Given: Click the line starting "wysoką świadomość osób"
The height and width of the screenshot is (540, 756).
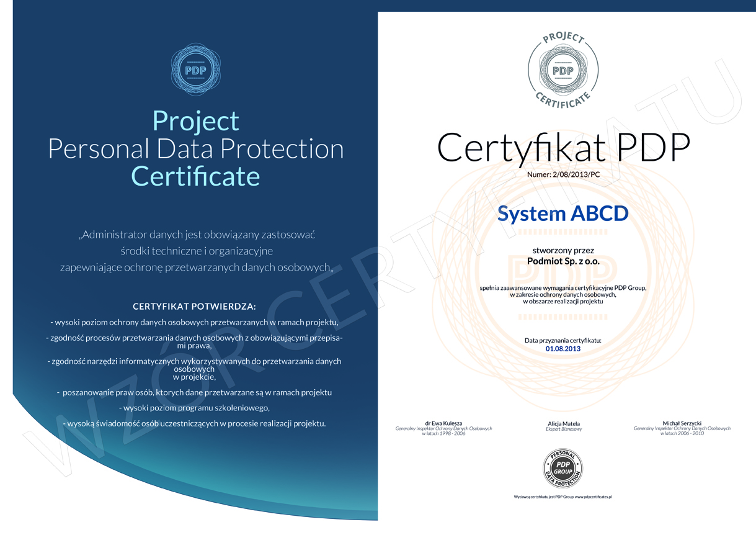Looking at the screenshot, I should coord(194,423).
